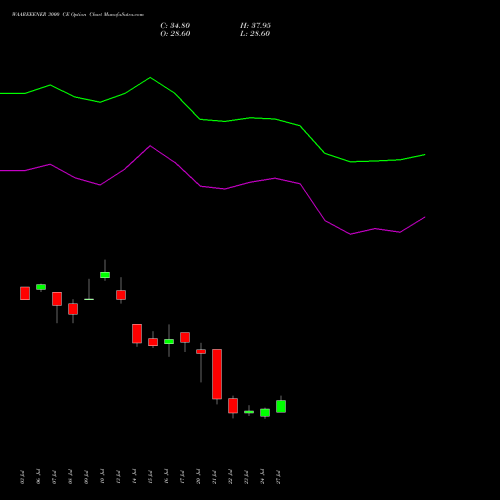Click the high value H: 37.95
500x500 pixels.
pos(255,26)
